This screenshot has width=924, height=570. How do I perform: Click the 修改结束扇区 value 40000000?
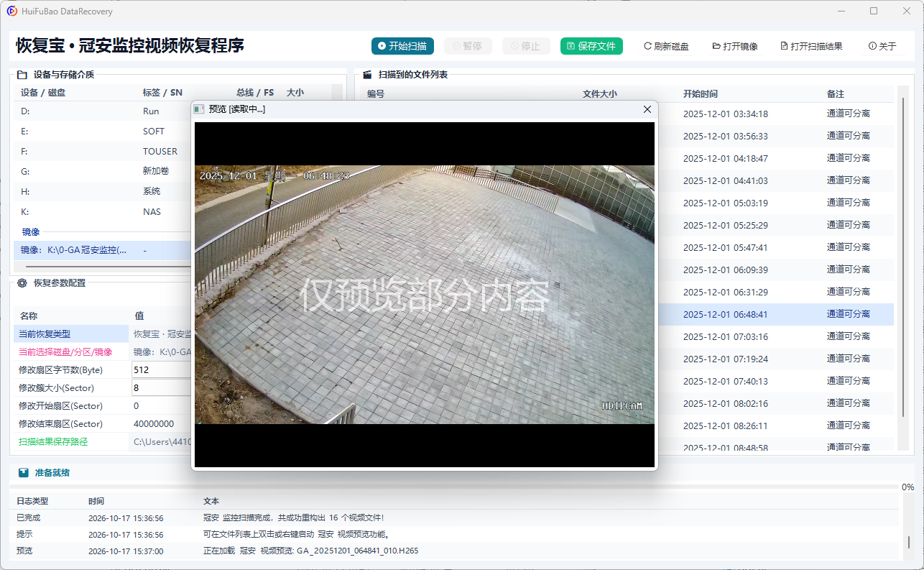(x=154, y=424)
